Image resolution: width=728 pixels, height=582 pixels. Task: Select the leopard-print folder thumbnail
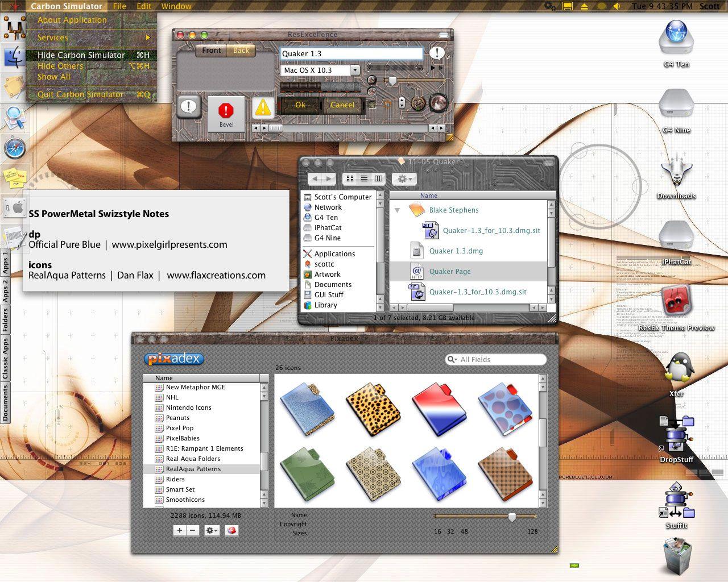373,409
